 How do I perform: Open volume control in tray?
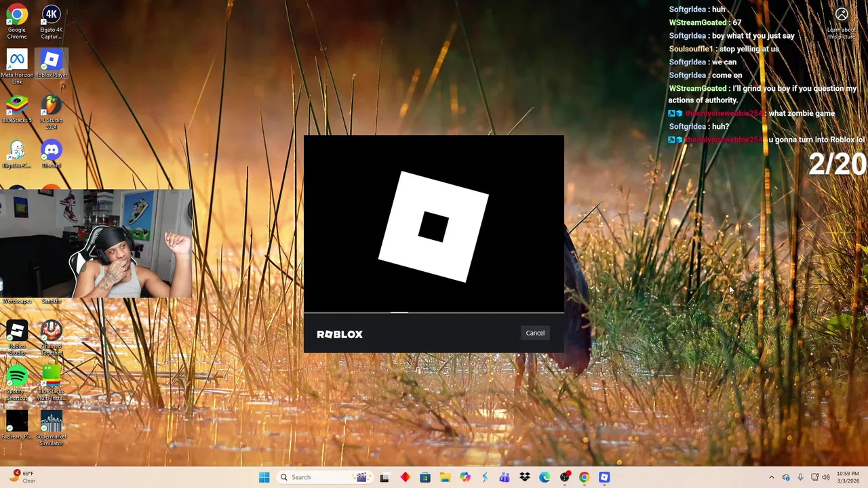[826, 477]
